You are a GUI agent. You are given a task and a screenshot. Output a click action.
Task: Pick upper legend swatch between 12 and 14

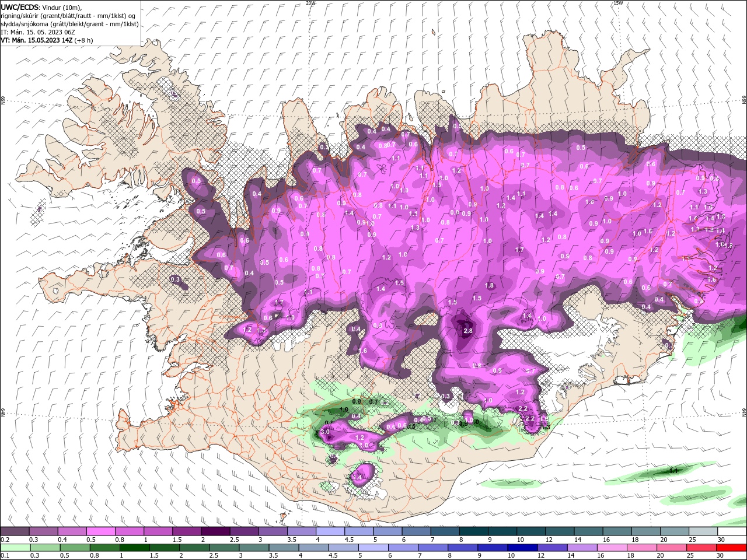point(560,531)
